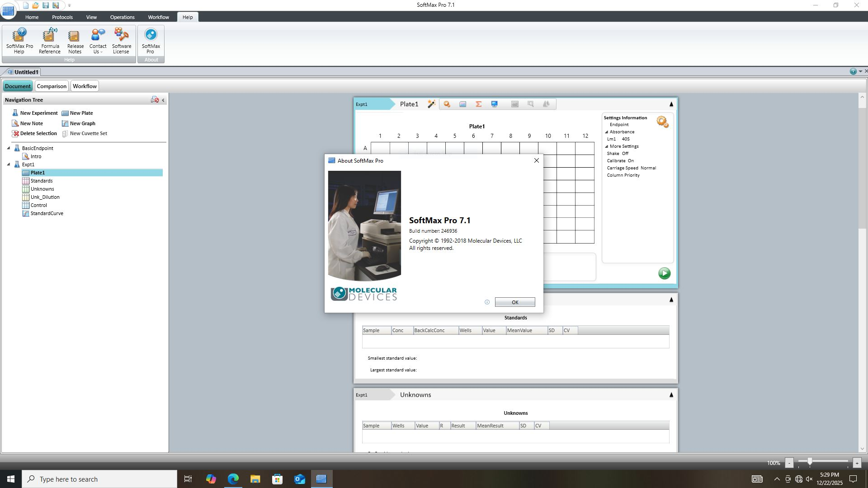Click OK in About dialog

[x=514, y=302]
